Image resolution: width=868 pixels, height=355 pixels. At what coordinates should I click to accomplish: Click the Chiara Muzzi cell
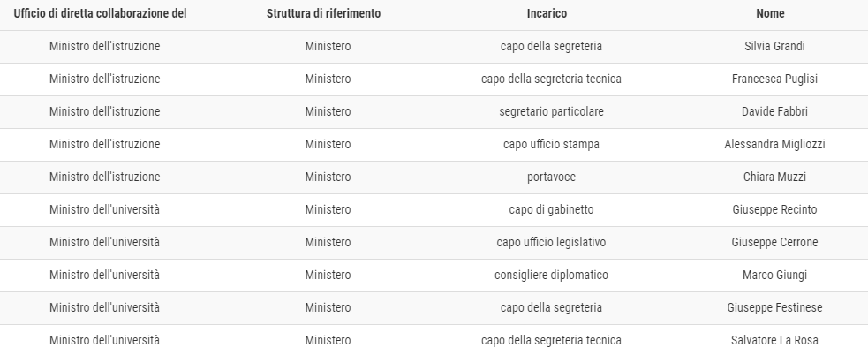coord(774,177)
